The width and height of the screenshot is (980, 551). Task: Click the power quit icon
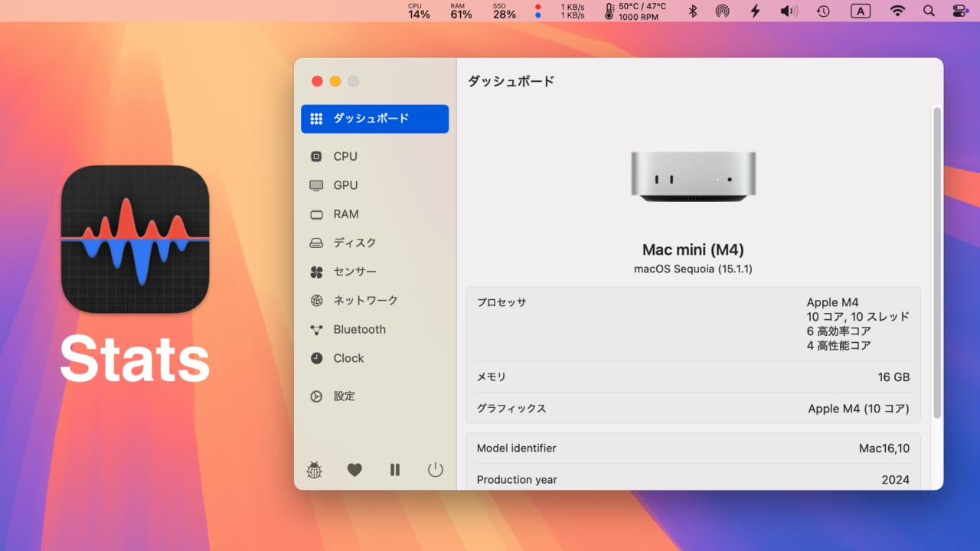(x=436, y=470)
